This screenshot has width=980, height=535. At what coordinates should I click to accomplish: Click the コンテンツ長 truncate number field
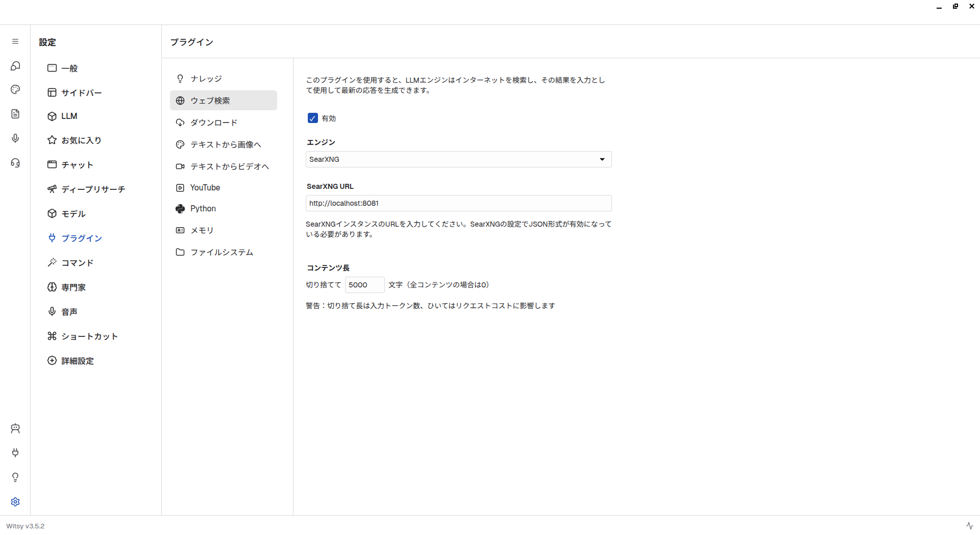click(364, 285)
